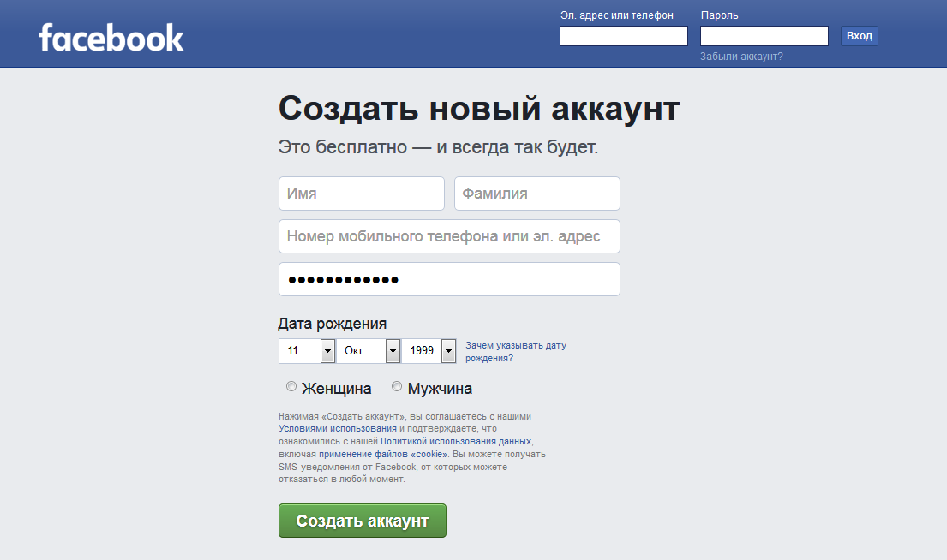Click the Имя first name field
The width and height of the screenshot is (947, 560).
[361, 194]
